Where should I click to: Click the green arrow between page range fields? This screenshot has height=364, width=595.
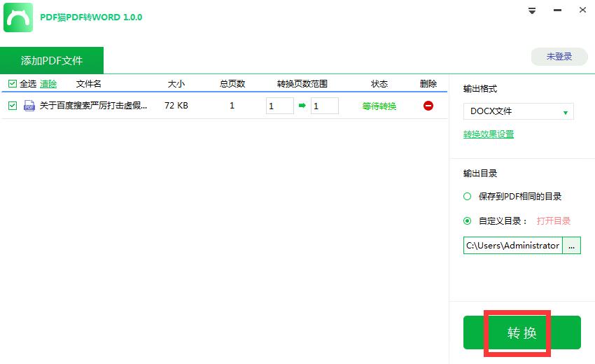tap(302, 106)
